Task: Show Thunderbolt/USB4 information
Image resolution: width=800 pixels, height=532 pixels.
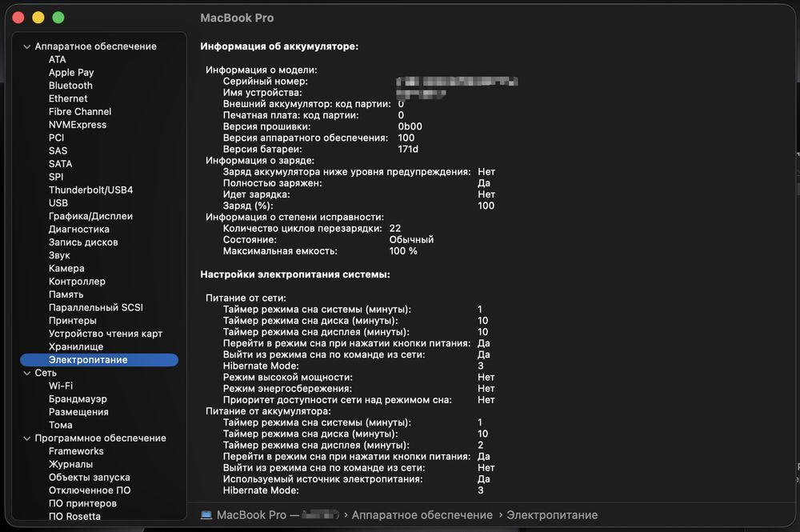Action: coord(91,190)
